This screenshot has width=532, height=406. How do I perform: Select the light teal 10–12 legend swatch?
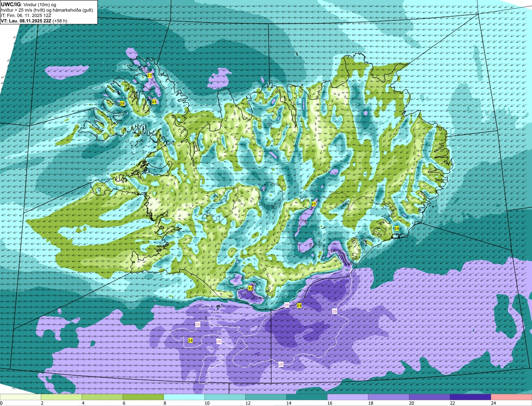click(225, 397)
